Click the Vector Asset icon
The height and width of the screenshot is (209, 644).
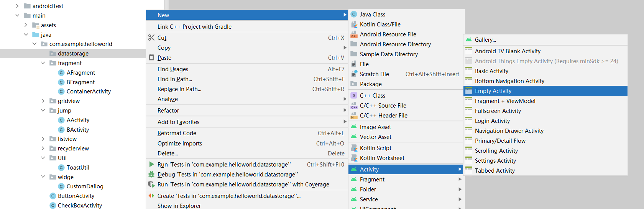354,137
